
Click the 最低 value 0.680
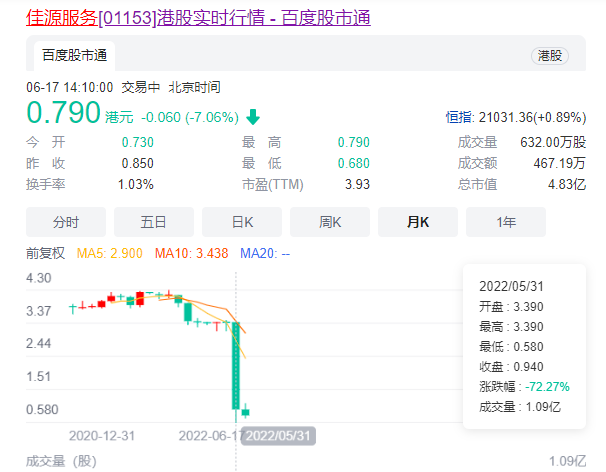(x=354, y=163)
